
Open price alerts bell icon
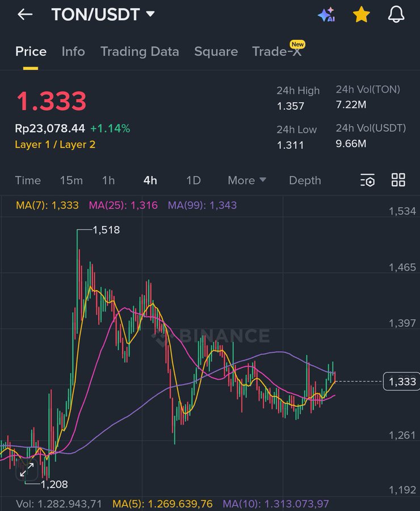point(396,15)
